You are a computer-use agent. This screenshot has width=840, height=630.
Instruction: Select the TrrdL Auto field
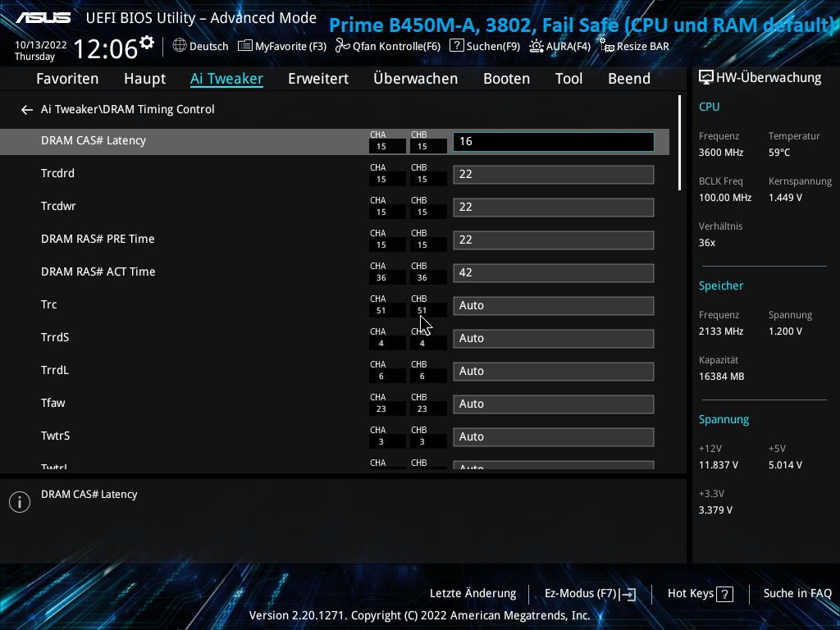pyautogui.click(x=554, y=372)
